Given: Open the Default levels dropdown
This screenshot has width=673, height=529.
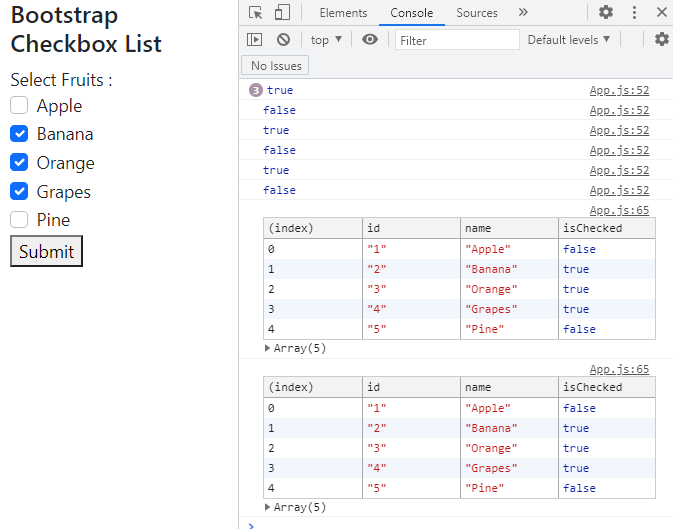Looking at the screenshot, I should pyautogui.click(x=569, y=40).
